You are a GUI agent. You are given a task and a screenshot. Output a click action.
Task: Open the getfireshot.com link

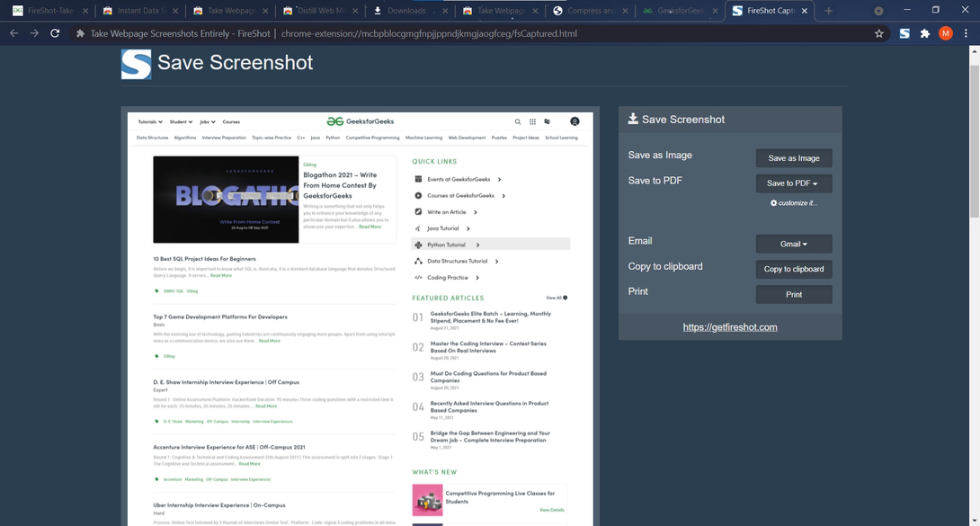730,327
